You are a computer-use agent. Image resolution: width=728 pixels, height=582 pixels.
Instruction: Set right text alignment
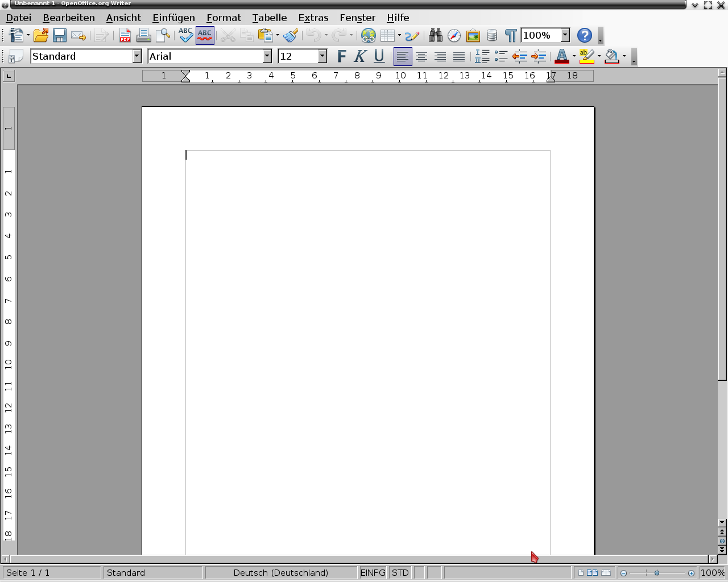tap(440, 56)
